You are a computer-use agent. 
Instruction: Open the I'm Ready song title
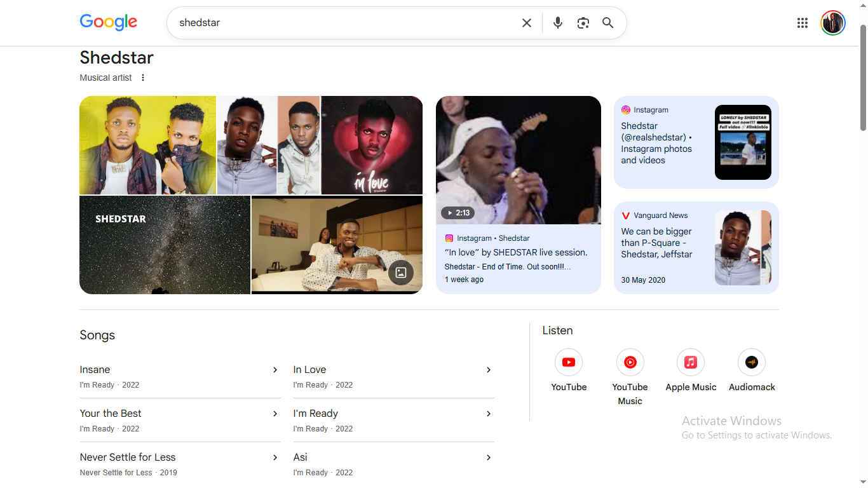tap(315, 414)
